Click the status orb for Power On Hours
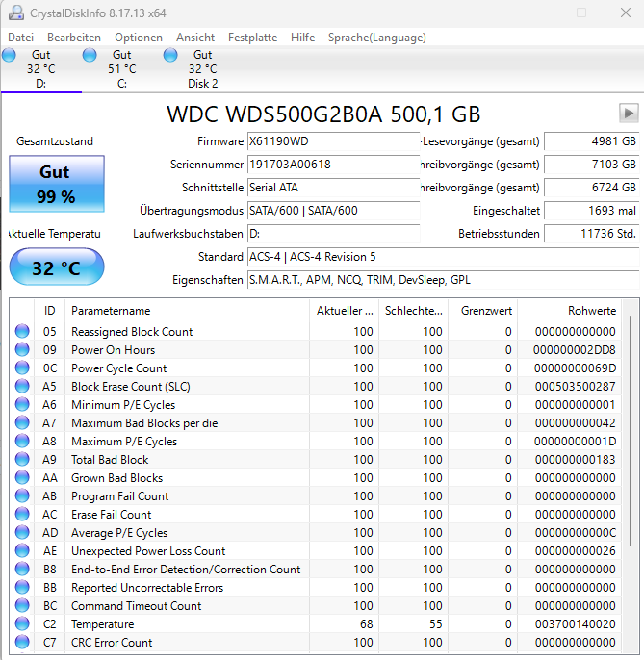Viewport: 644px width, 660px height. click(x=22, y=349)
